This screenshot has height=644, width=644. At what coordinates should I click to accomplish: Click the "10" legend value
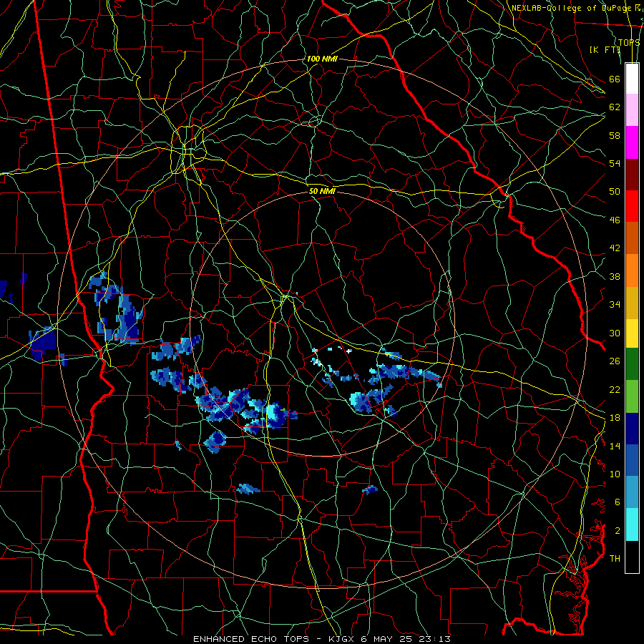point(615,474)
